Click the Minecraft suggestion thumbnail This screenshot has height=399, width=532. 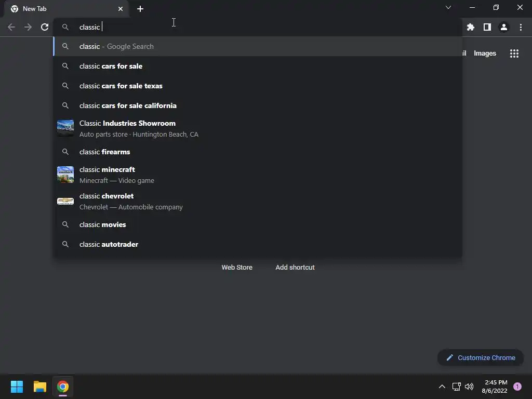point(65,175)
